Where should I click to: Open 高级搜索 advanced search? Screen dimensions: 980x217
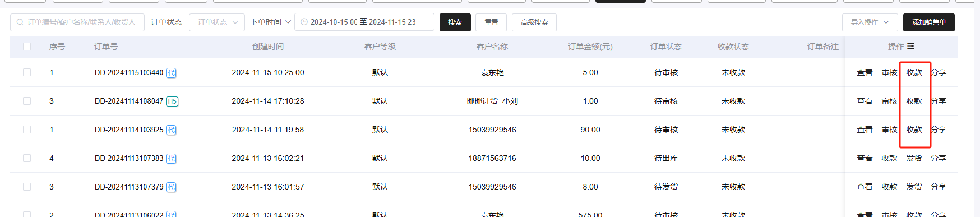pos(534,22)
